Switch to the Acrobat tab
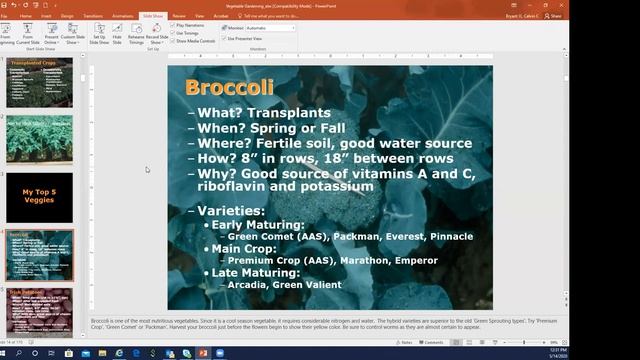 (221, 16)
